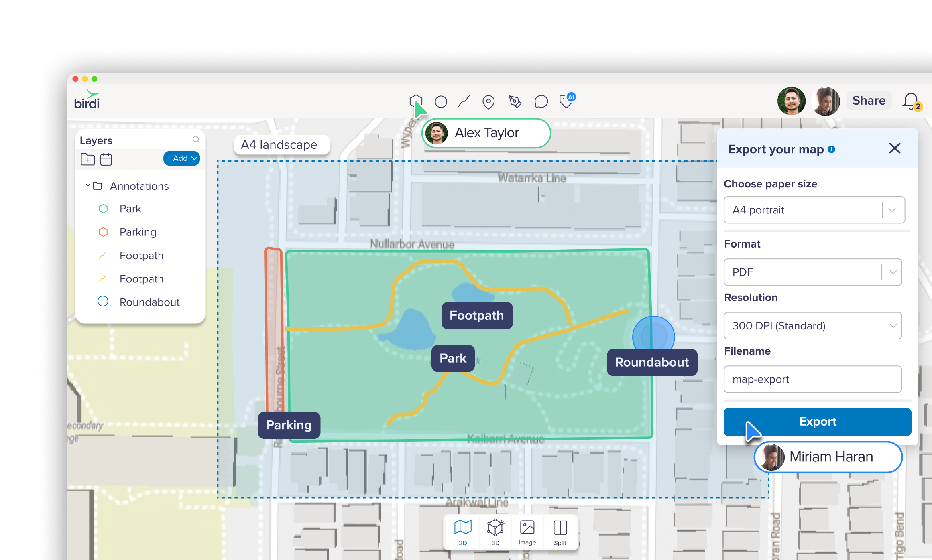The height and width of the screenshot is (560, 932).
Task: Select the location pin marker tool
Action: coord(488,102)
